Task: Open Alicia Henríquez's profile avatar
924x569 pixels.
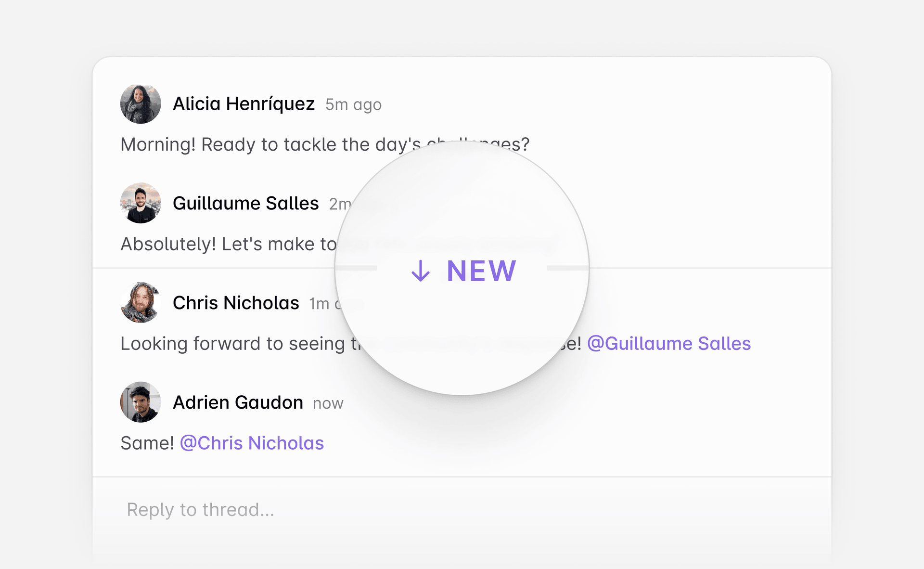Action: [140, 103]
